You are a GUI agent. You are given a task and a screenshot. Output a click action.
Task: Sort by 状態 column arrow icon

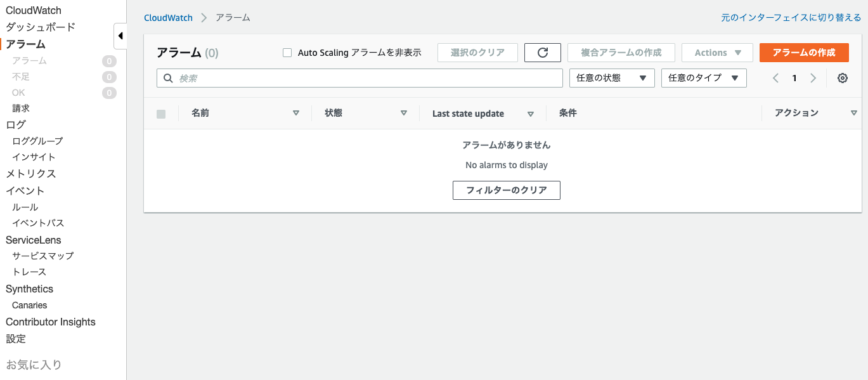point(403,113)
